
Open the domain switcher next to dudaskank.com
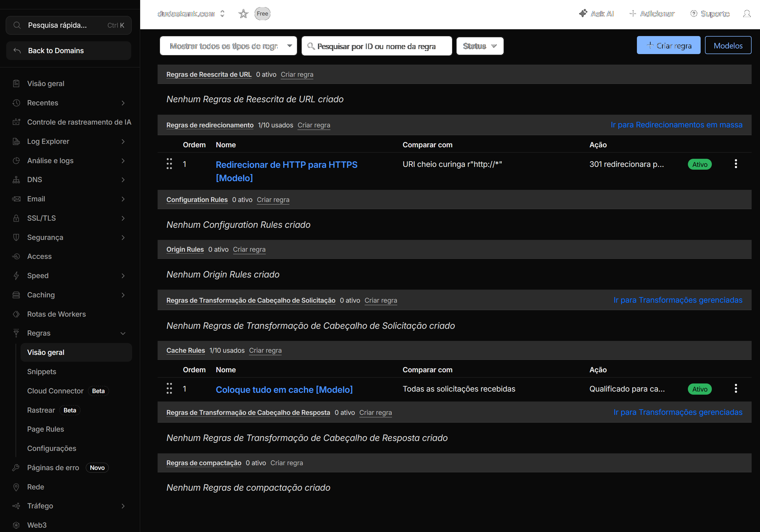point(223,14)
